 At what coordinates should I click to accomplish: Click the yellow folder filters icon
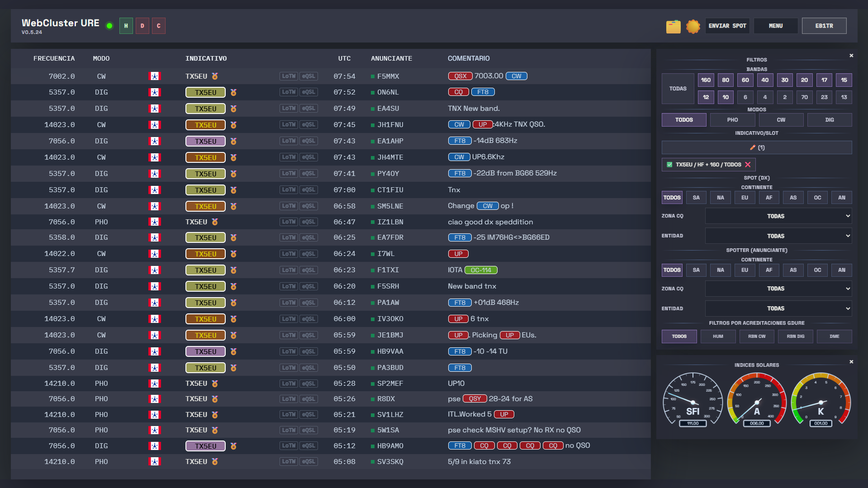[673, 26]
